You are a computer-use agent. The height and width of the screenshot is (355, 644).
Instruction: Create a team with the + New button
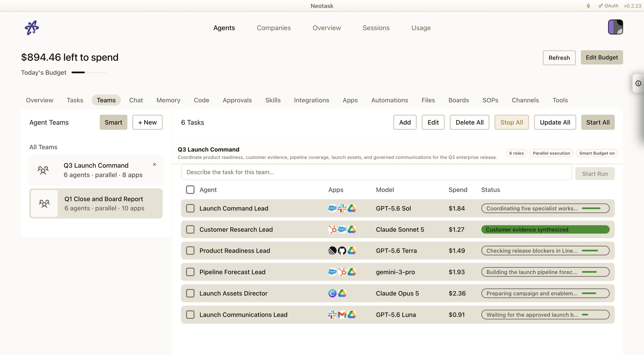(147, 122)
